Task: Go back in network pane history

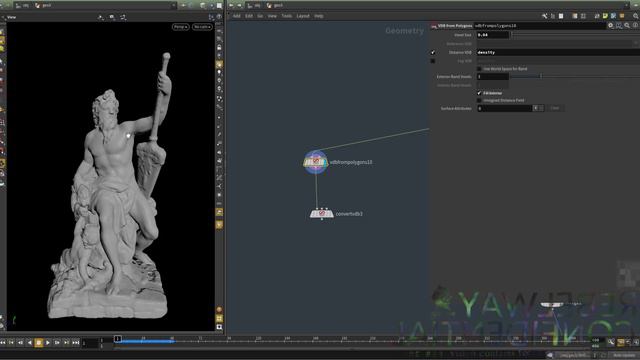Action: tap(231, 5)
